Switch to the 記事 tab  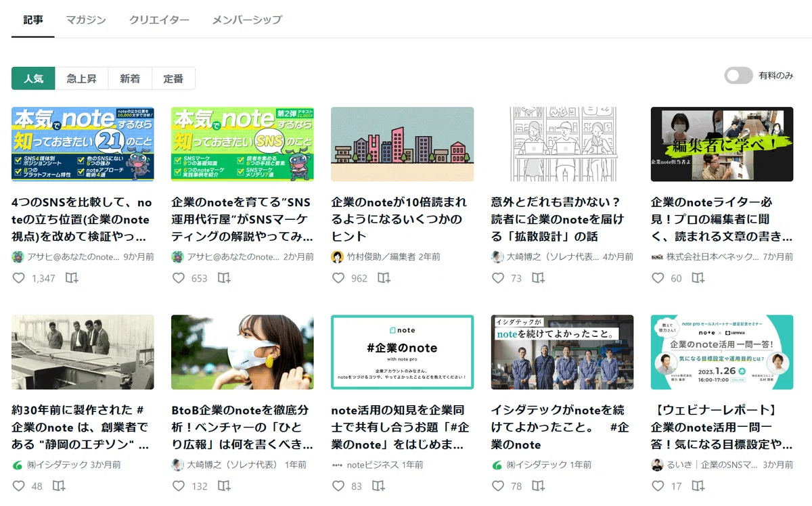click(33, 20)
